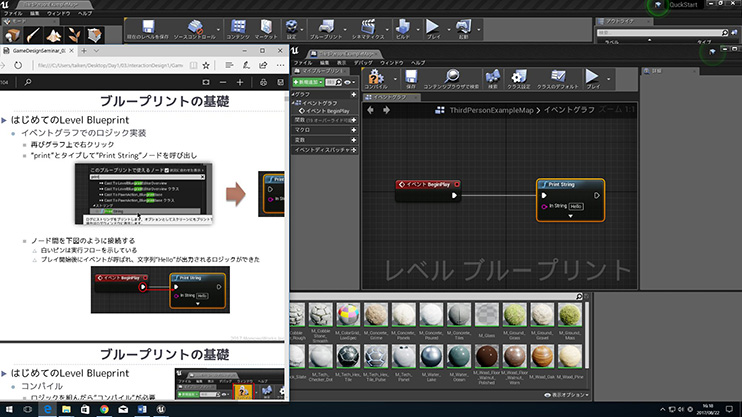Click Class Defaults in Blueprint toolbar
742x417 pixels.
(x=558, y=79)
